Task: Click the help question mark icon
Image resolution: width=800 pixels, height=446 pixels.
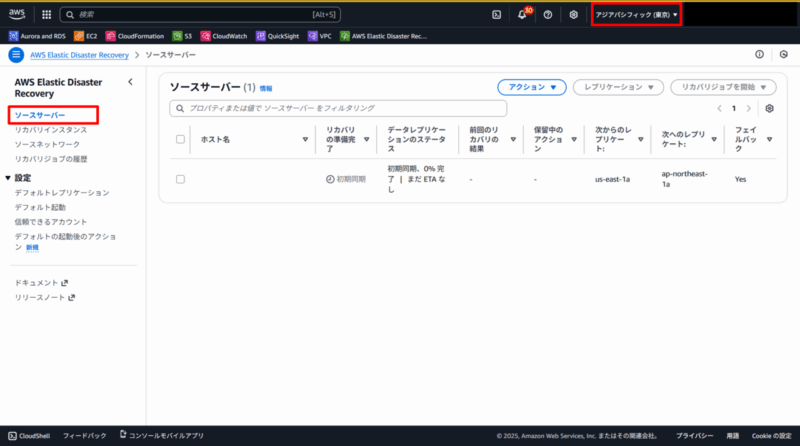Action: 548,15
